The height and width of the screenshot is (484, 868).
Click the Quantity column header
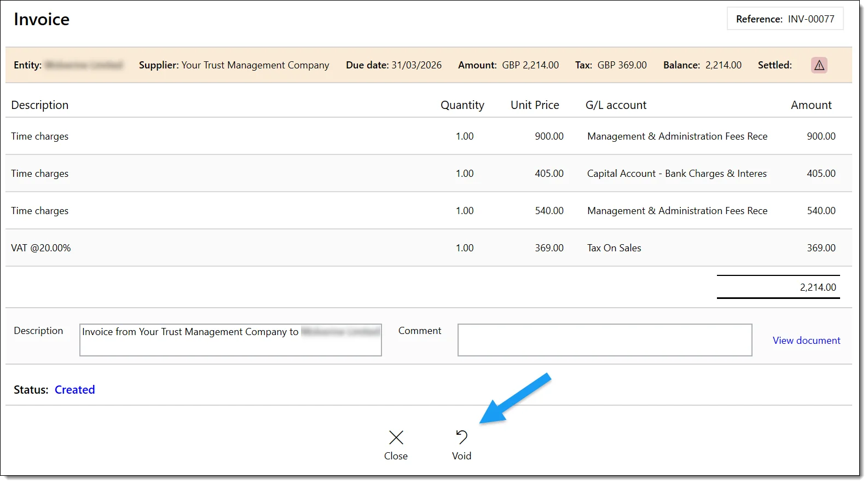click(462, 105)
